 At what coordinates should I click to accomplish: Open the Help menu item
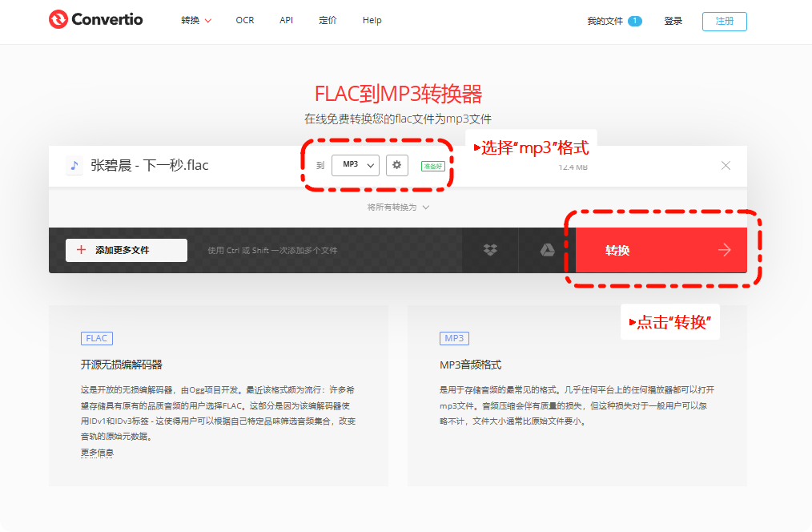[372, 20]
